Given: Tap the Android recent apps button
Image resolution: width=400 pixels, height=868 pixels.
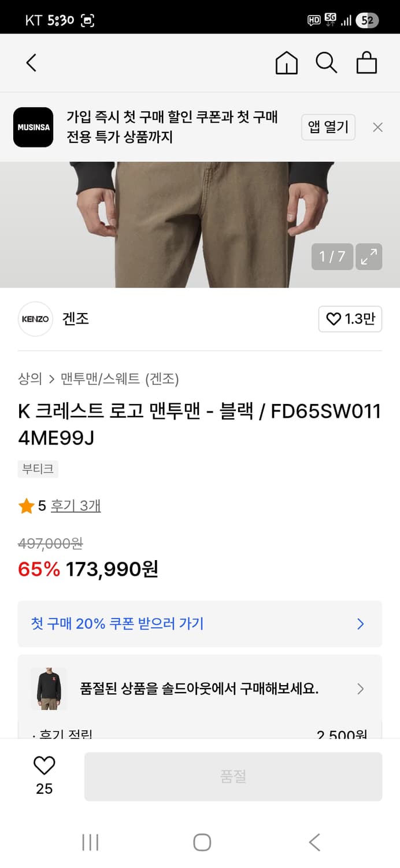Looking at the screenshot, I should pos(90,843).
